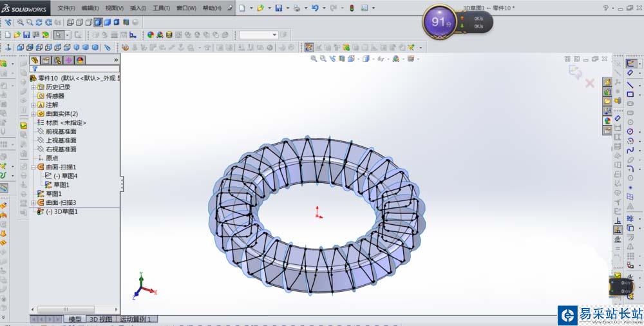Open the PropertyManager tab
Image resolution: width=644 pixels, height=326 pixels.
tap(46, 60)
